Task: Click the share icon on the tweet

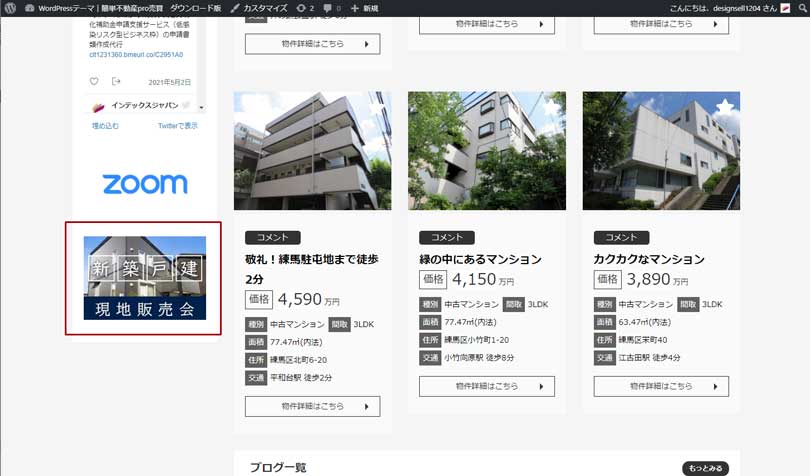Action: [x=116, y=82]
